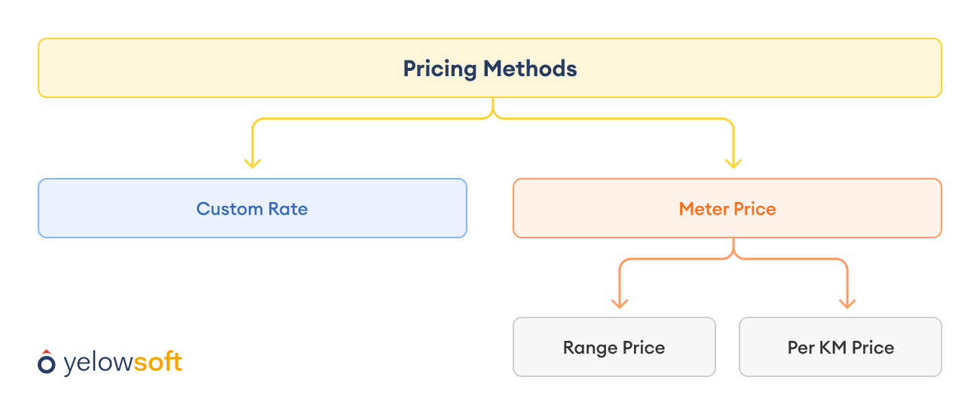Viewport: 980px width, 414px height.
Task: Click the orange horizontal line leading toward Per KM Price
Action: [792, 259]
